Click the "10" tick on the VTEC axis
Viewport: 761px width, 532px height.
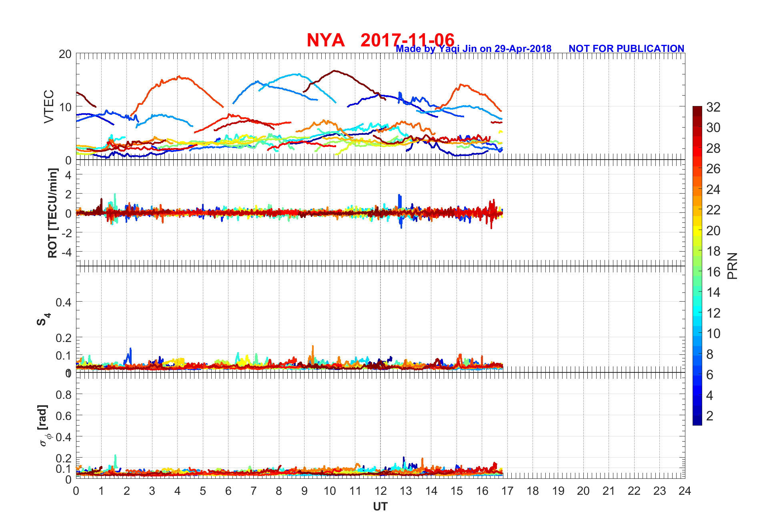coord(65,107)
